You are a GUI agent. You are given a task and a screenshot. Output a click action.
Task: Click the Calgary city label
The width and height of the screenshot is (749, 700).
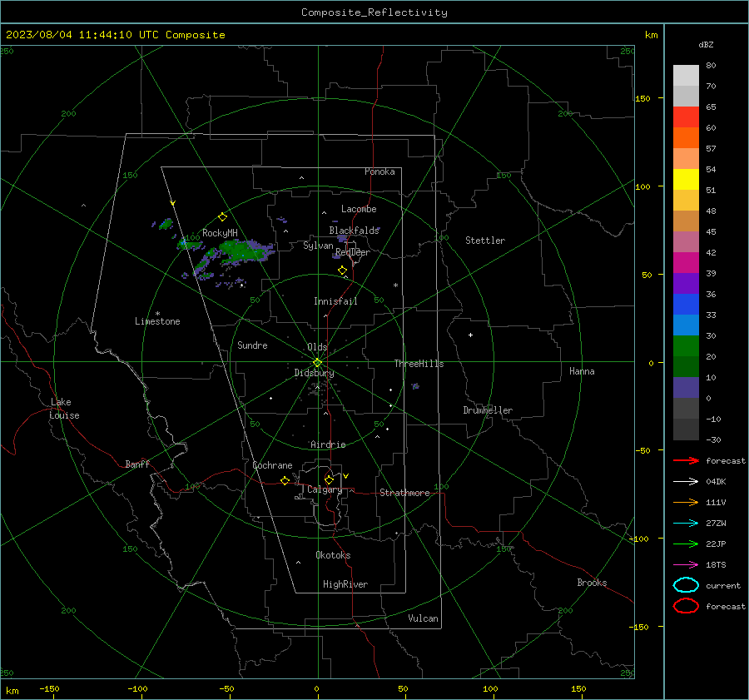[x=325, y=489]
